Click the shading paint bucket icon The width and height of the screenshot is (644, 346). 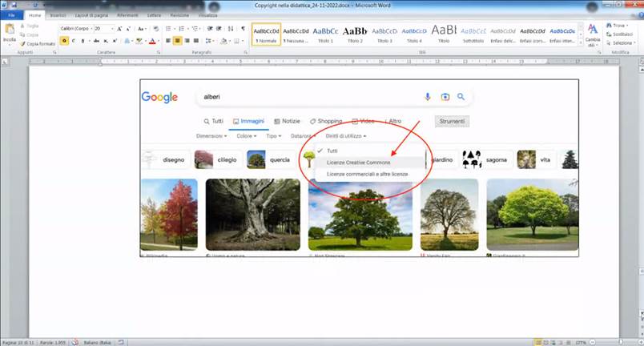pos(223,41)
